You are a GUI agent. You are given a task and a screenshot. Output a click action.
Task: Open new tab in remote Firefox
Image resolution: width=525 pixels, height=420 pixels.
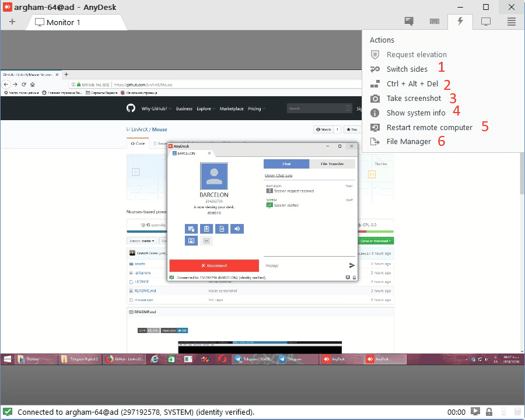[x=66, y=74]
